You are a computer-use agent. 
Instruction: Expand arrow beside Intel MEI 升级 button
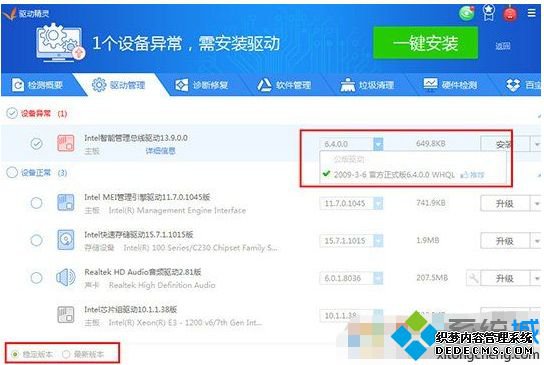pyautogui.click(x=536, y=204)
